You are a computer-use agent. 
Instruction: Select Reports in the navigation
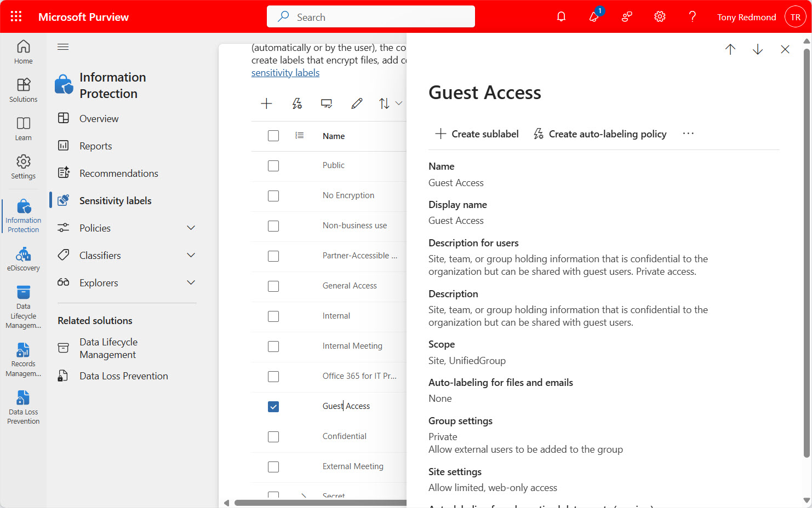(x=95, y=146)
